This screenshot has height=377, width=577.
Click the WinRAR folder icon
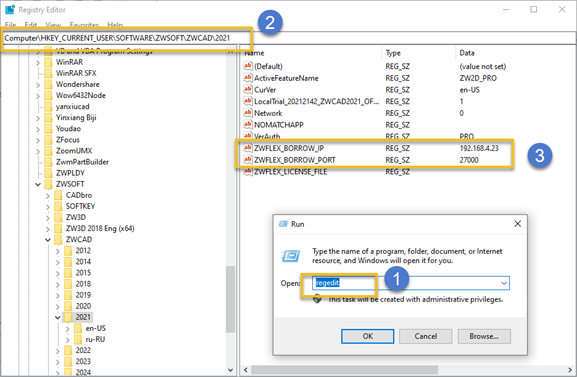(x=48, y=62)
